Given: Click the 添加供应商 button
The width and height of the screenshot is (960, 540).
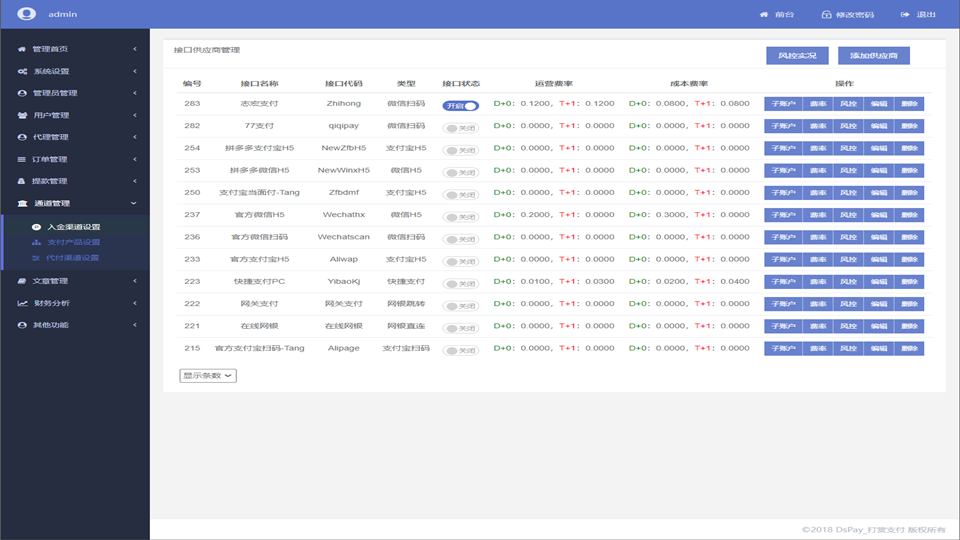Looking at the screenshot, I should point(873,56).
